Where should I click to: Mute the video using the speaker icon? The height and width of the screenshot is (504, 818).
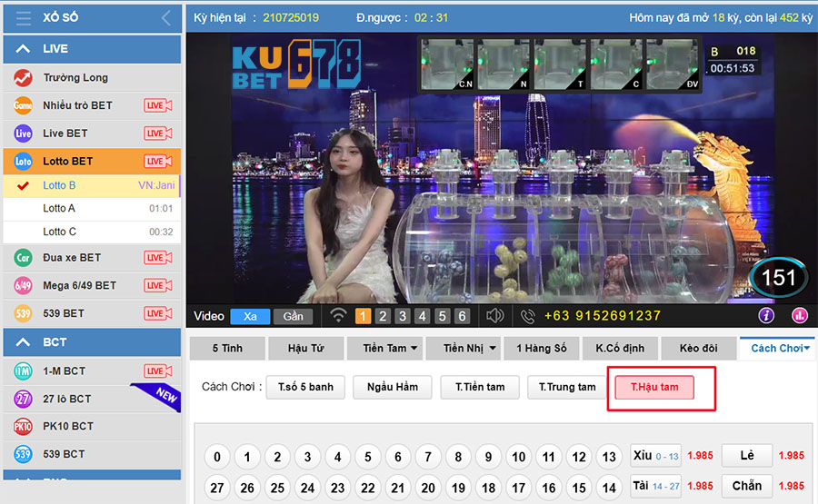[x=494, y=316]
